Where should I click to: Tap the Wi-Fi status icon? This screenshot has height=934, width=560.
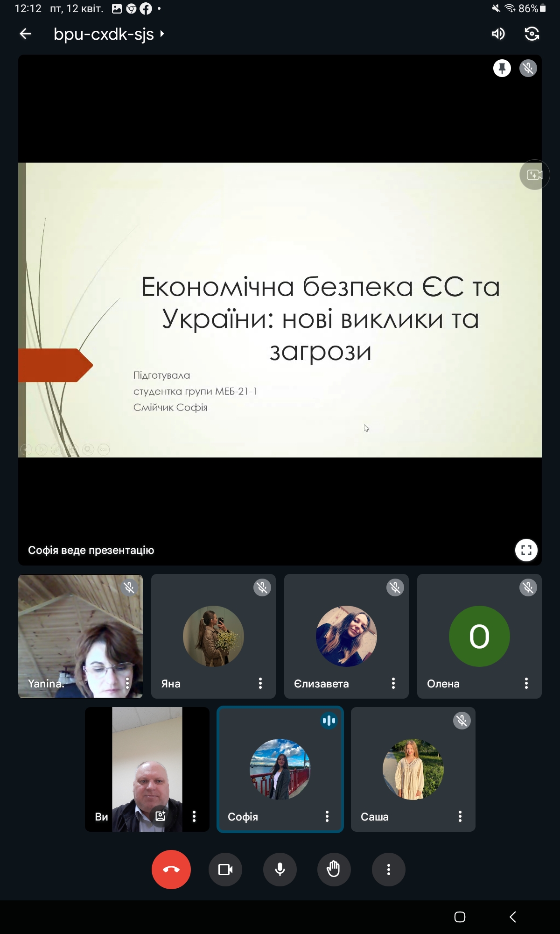pos(510,8)
